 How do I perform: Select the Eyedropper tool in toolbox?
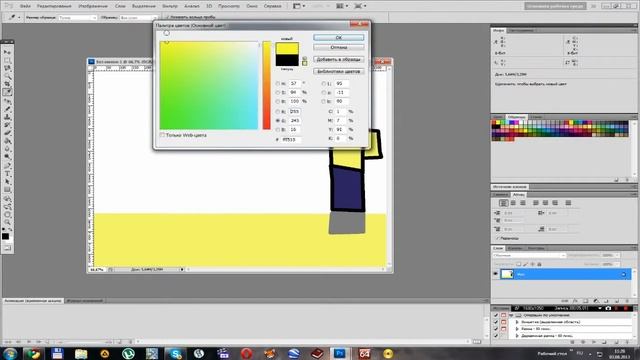[7, 93]
